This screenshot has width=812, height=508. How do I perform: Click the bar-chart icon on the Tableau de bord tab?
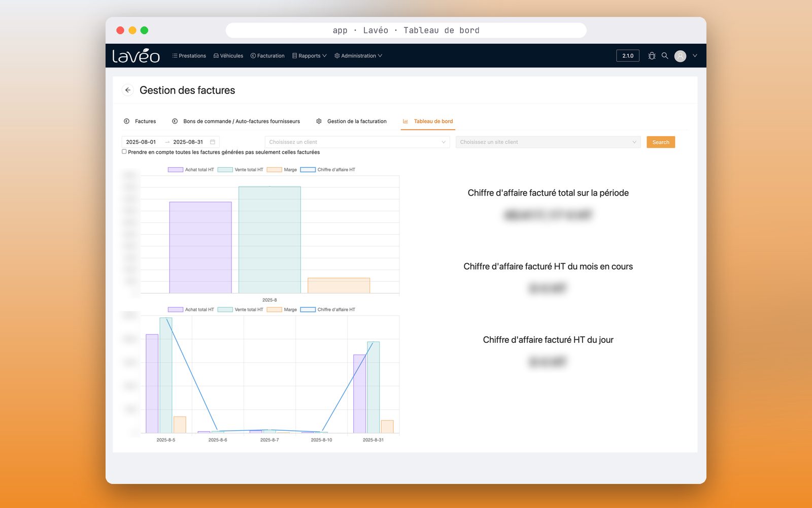[405, 121]
